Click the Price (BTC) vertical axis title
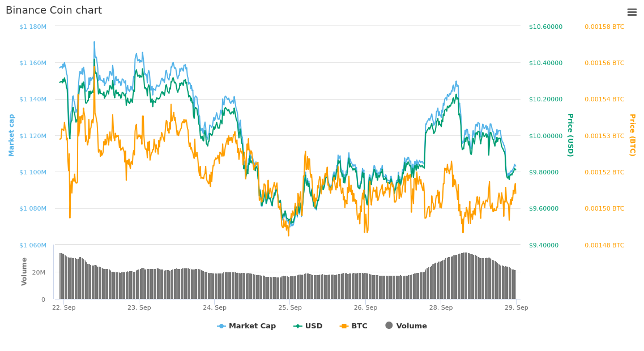The width and height of the screenshot is (644, 351). [633, 135]
